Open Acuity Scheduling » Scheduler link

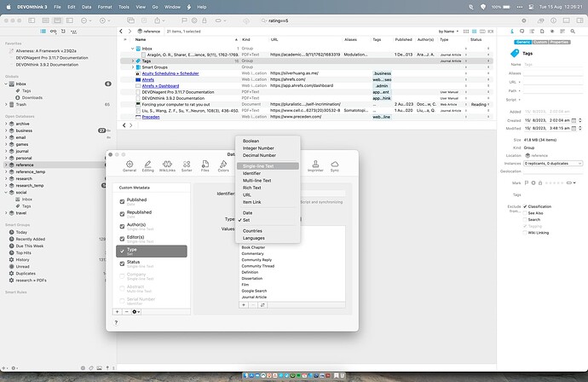pos(170,73)
